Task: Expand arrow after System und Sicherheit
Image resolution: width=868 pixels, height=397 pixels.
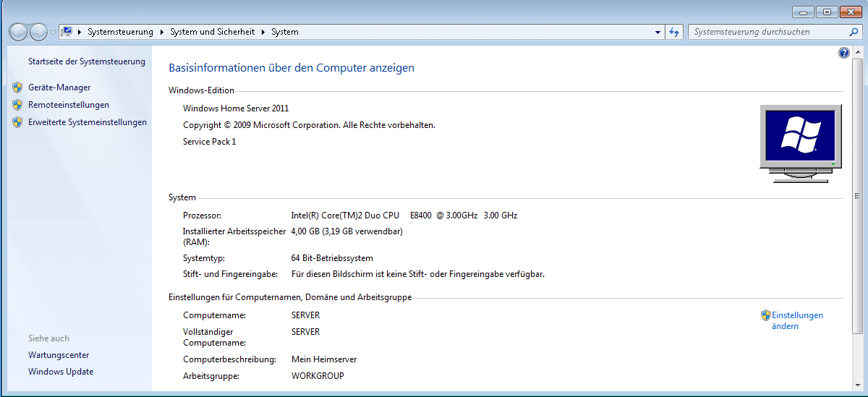Action: 263,32
